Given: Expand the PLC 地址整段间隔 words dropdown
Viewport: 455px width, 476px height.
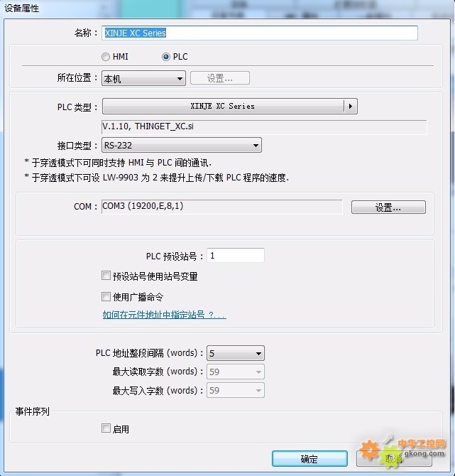Looking at the screenshot, I should tap(236, 353).
